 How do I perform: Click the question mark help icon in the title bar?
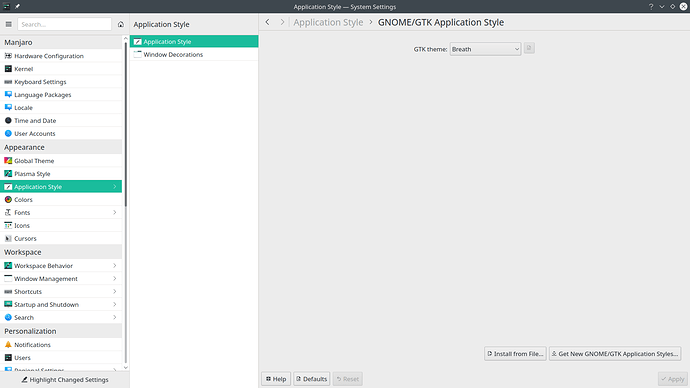tap(651, 7)
